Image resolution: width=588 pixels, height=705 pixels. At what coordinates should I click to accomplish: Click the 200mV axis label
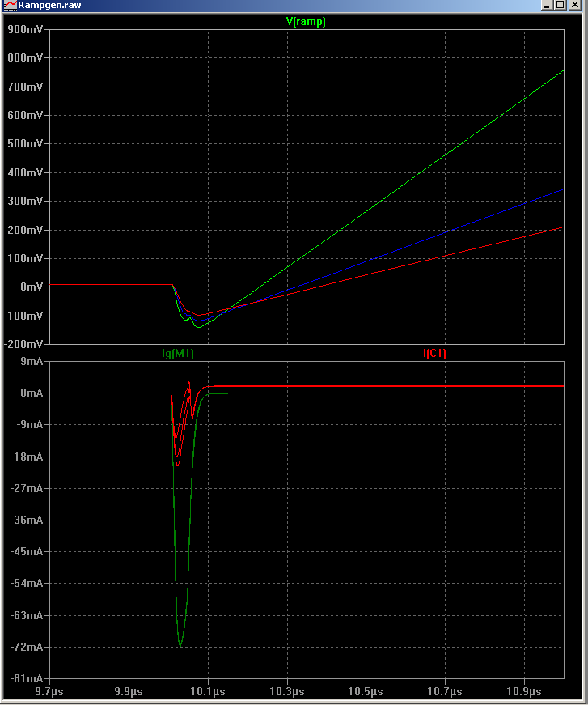(x=25, y=230)
